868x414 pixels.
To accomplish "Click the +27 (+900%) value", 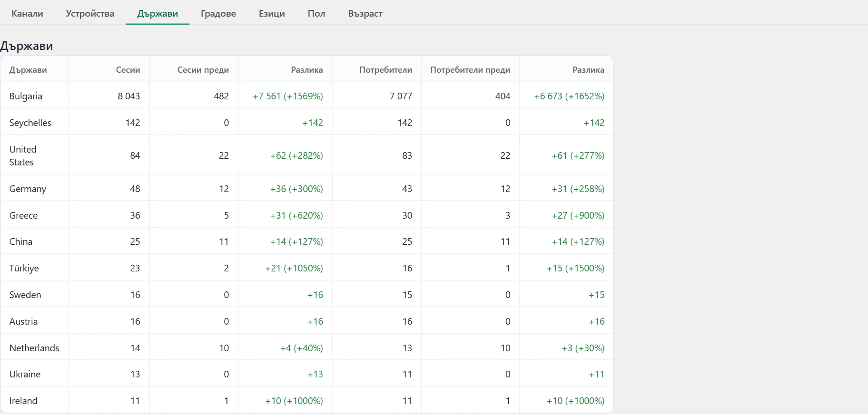I will pyautogui.click(x=578, y=215).
